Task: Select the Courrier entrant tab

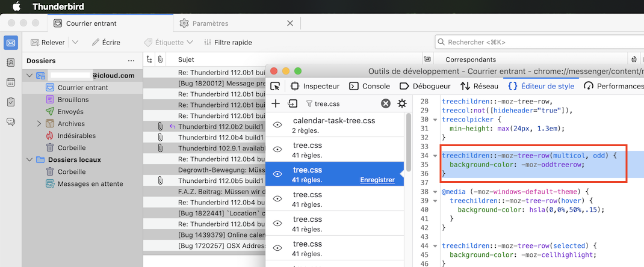Action: pos(110,23)
